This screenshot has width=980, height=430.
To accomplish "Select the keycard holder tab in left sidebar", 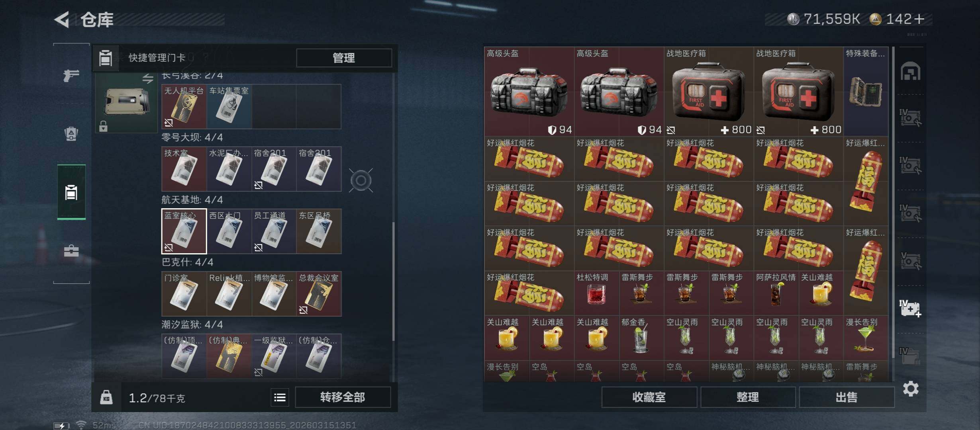I will coord(71,192).
